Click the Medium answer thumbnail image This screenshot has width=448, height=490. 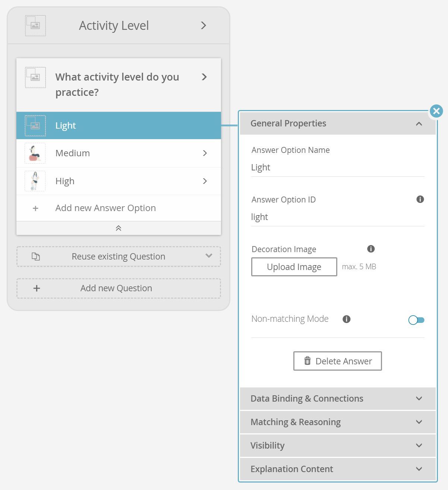tap(35, 153)
